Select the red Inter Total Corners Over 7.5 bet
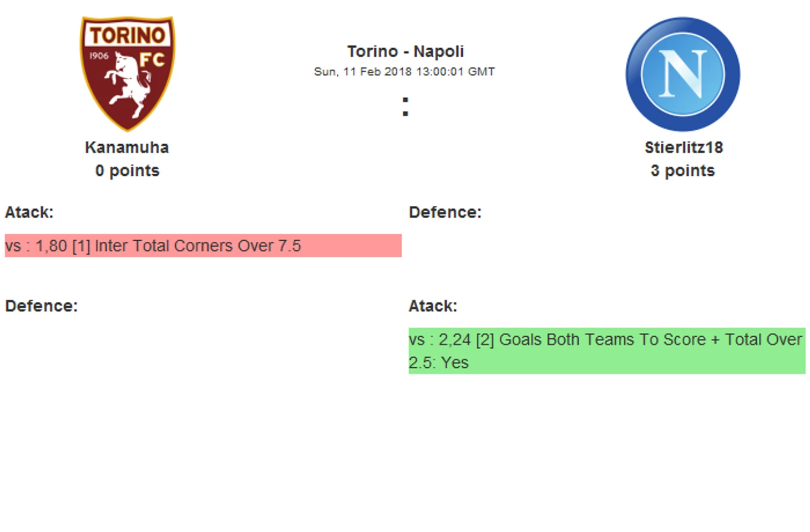The height and width of the screenshot is (532, 810). (203, 246)
